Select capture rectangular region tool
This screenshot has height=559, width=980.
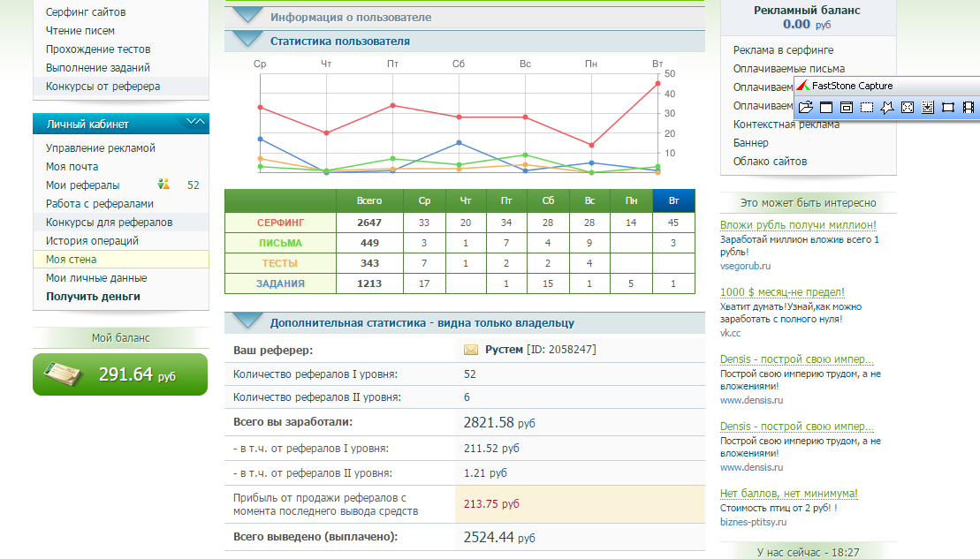(x=867, y=107)
